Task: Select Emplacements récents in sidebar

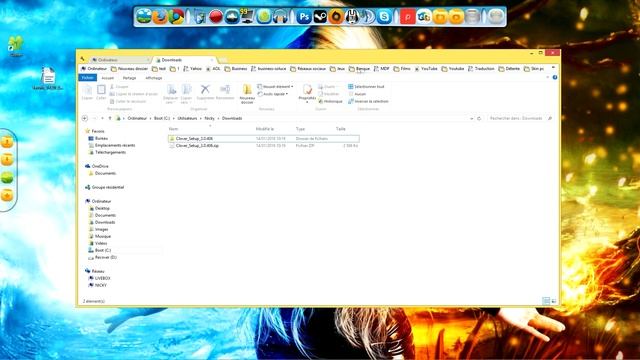Action: [x=112, y=145]
